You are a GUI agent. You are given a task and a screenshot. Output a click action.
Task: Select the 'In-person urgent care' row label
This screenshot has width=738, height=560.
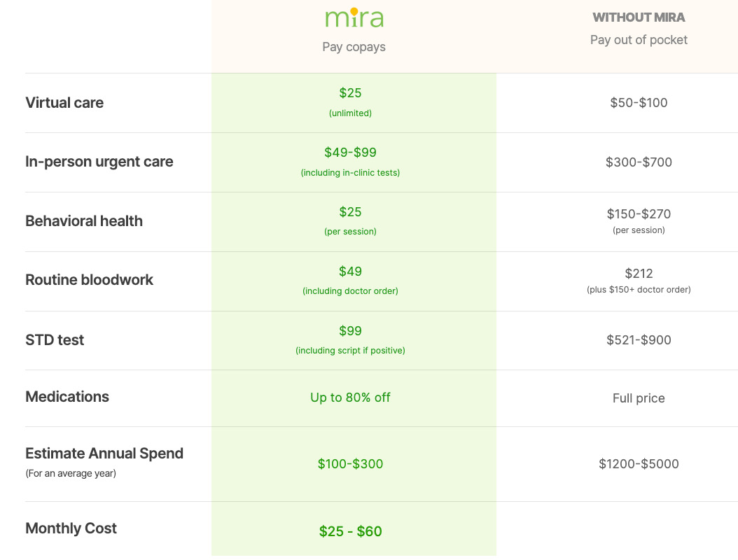tap(99, 162)
